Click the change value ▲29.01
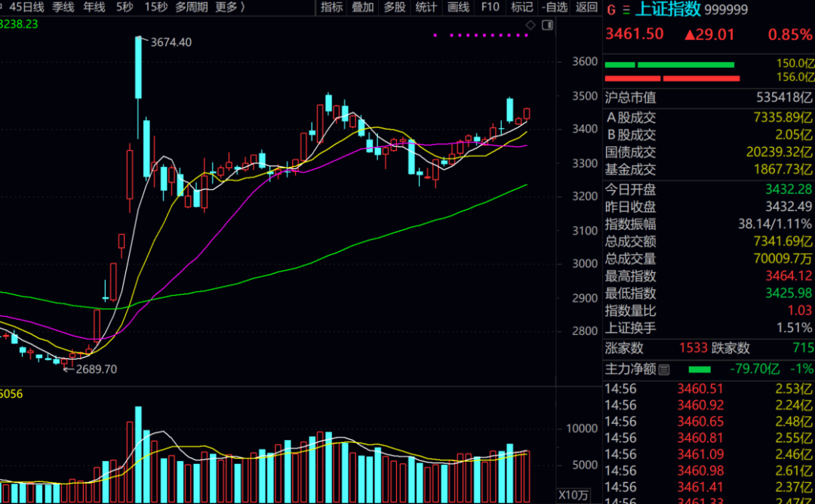 [709, 35]
